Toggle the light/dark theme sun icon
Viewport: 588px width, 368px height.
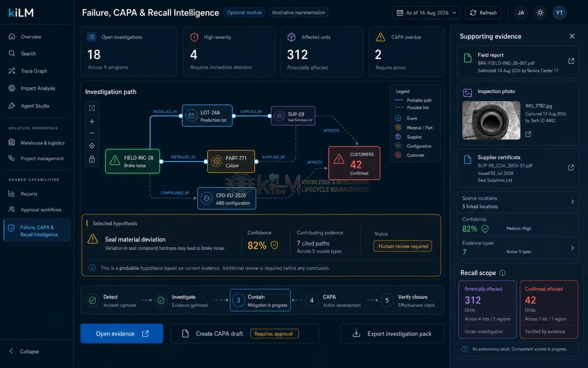coord(540,13)
